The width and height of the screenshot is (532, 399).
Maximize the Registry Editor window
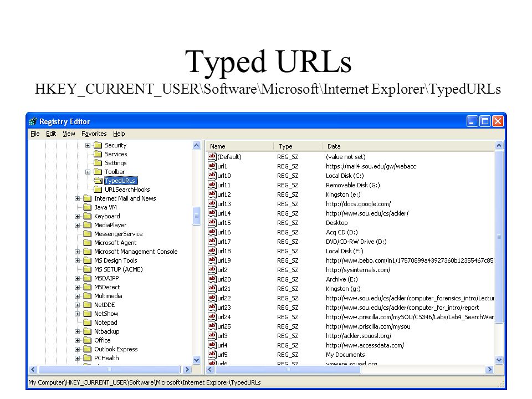(x=485, y=121)
